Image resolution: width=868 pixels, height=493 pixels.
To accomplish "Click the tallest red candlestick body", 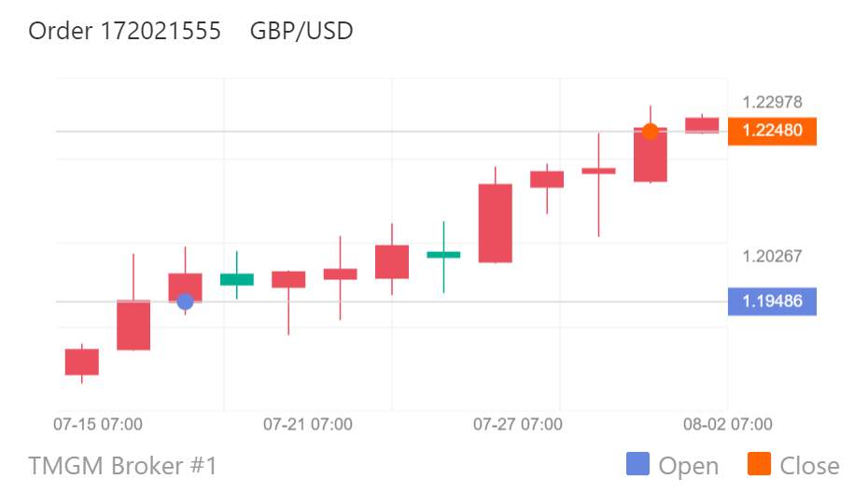I will (x=496, y=223).
